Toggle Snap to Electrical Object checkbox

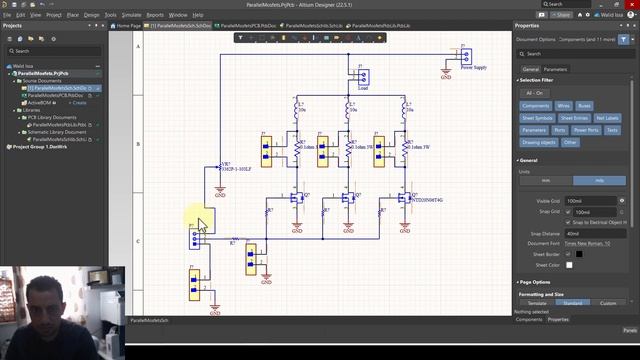[568, 222]
